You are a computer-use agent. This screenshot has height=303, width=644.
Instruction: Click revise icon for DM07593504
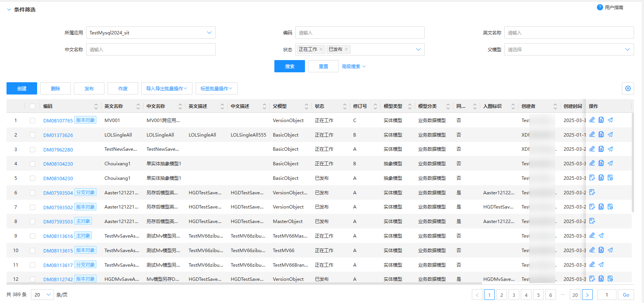click(x=592, y=192)
